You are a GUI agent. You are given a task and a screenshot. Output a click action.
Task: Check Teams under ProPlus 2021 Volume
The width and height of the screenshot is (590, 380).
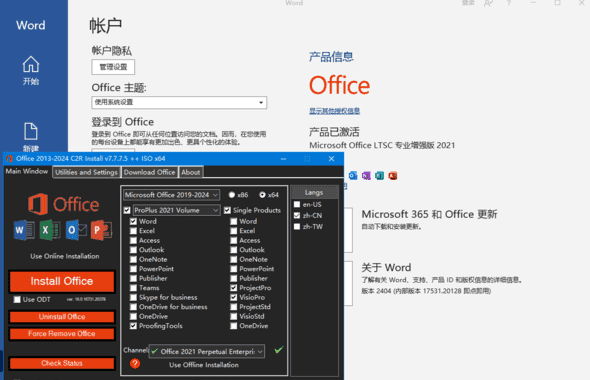click(133, 288)
